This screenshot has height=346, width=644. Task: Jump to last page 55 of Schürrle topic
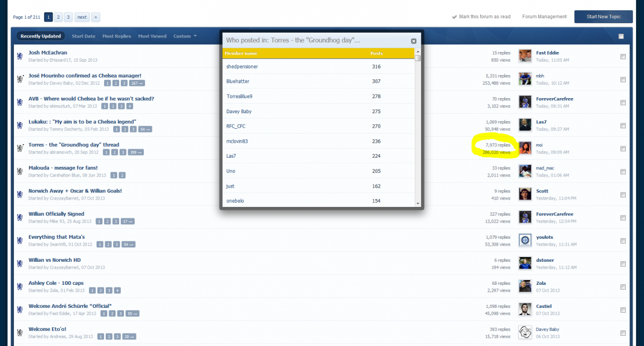(x=132, y=314)
